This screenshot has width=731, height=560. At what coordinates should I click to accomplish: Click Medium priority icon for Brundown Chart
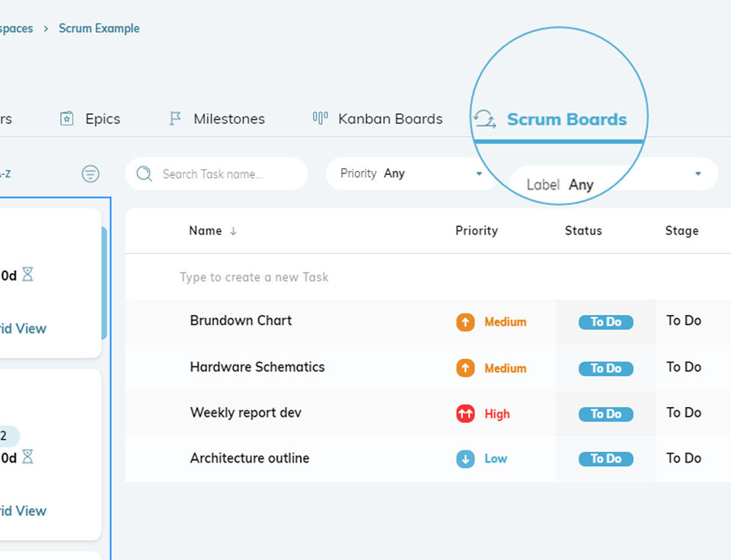(465, 322)
